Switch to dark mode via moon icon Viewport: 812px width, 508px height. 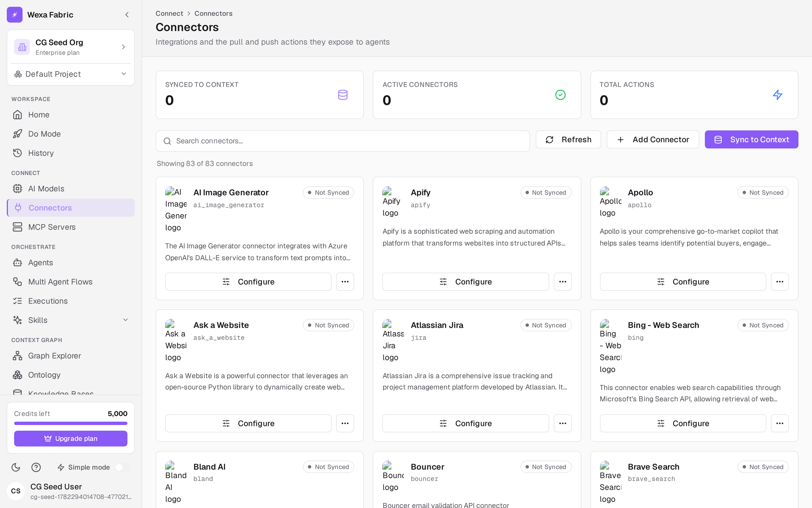[x=16, y=467]
